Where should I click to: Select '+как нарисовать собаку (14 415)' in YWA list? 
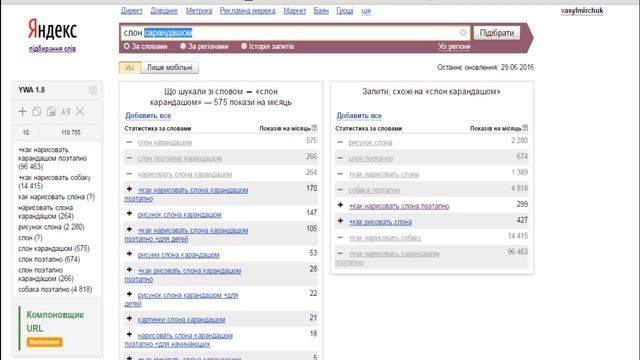(x=55, y=182)
